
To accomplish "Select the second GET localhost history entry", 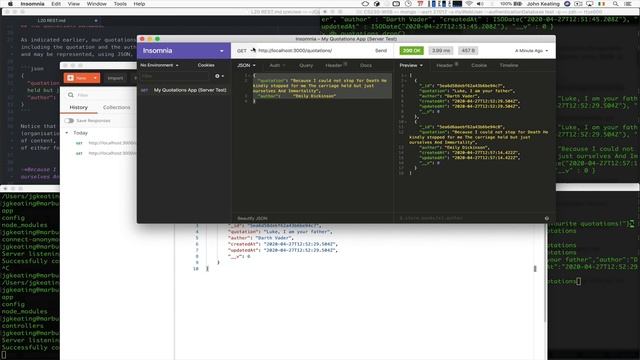I will (106, 153).
